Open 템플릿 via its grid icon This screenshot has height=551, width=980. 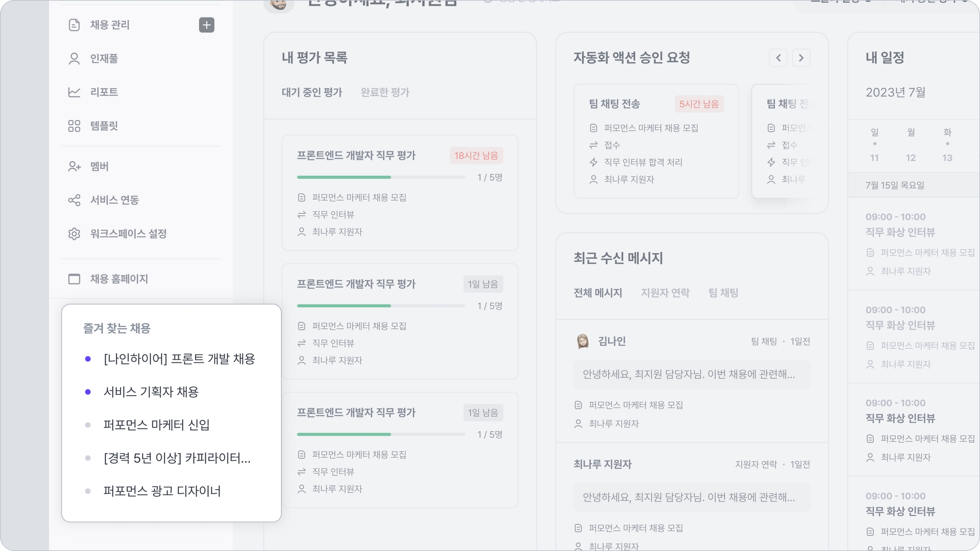pyautogui.click(x=74, y=126)
